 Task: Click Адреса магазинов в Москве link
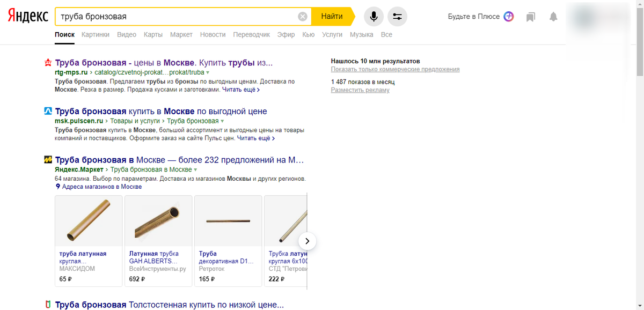click(102, 187)
